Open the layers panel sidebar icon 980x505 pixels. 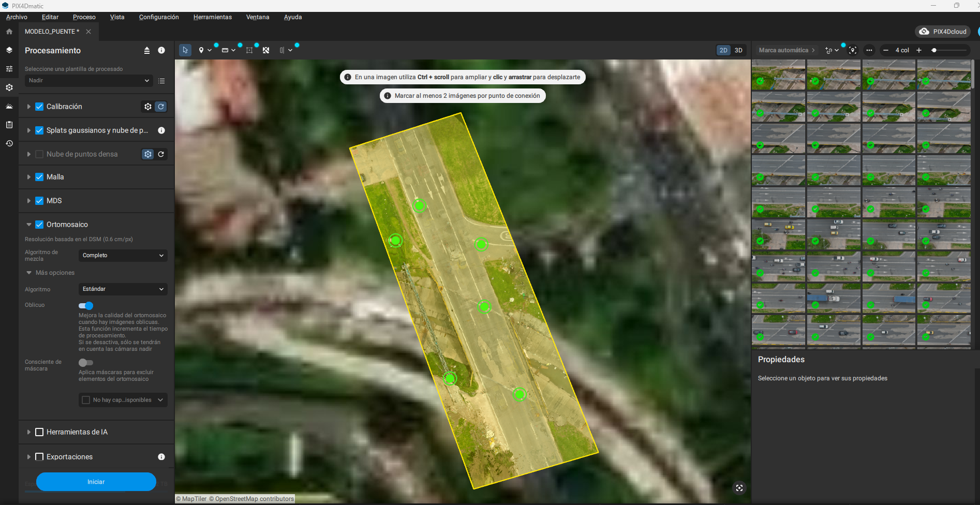coord(9,50)
